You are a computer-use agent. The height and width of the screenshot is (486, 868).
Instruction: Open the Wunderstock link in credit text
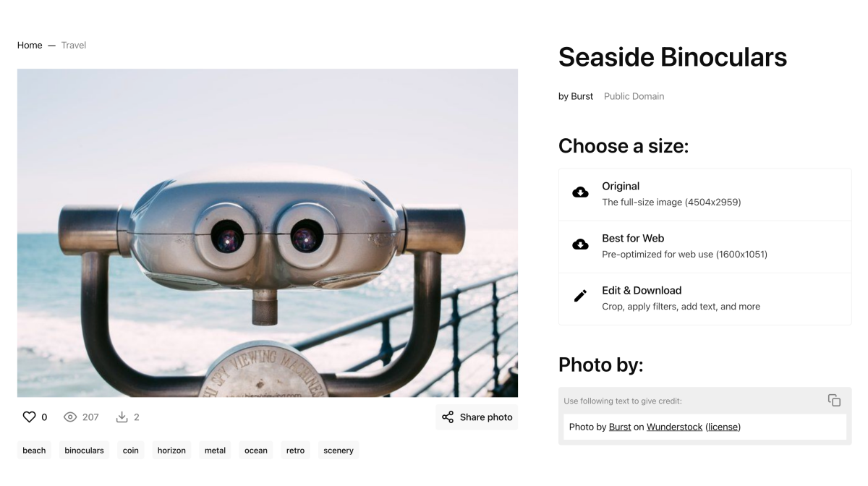(x=674, y=427)
